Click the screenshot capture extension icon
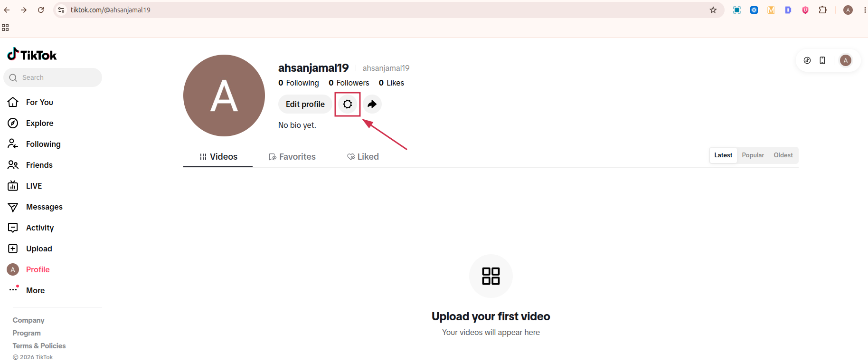Image resolution: width=868 pixels, height=364 pixels. tap(737, 10)
